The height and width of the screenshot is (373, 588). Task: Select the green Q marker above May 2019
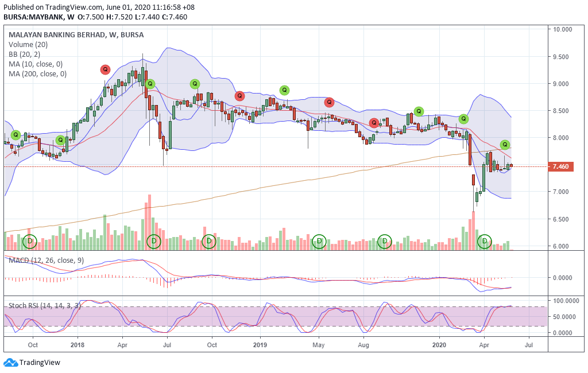[x=283, y=90]
